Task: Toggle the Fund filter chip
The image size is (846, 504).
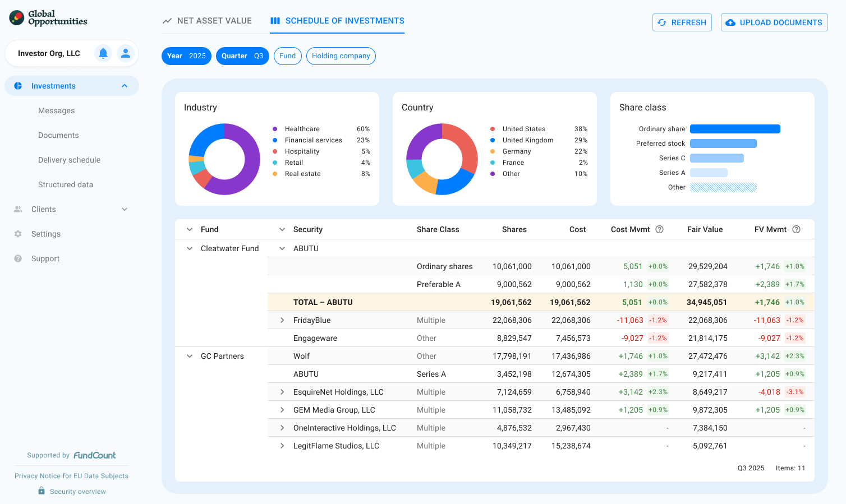Action: click(x=287, y=56)
